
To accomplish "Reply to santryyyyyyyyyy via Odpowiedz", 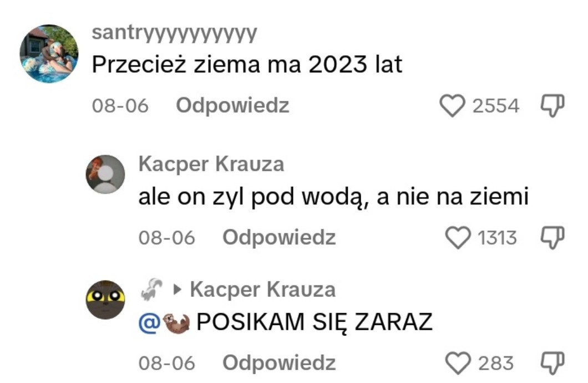I will pyautogui.click(x=232, y=106).
